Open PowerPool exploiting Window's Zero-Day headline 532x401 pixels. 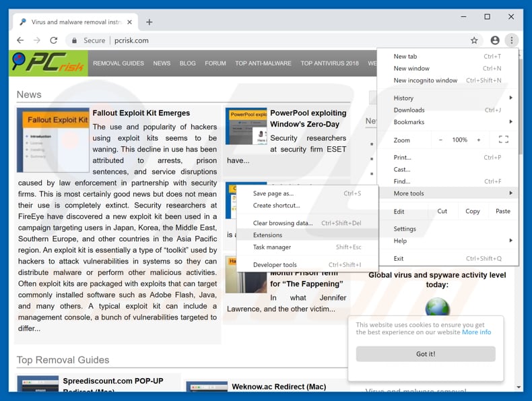[x=308, y=119]
